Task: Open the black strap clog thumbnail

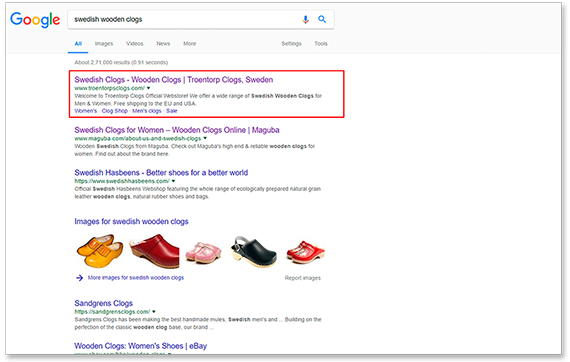Action: [x=254, y=252]
